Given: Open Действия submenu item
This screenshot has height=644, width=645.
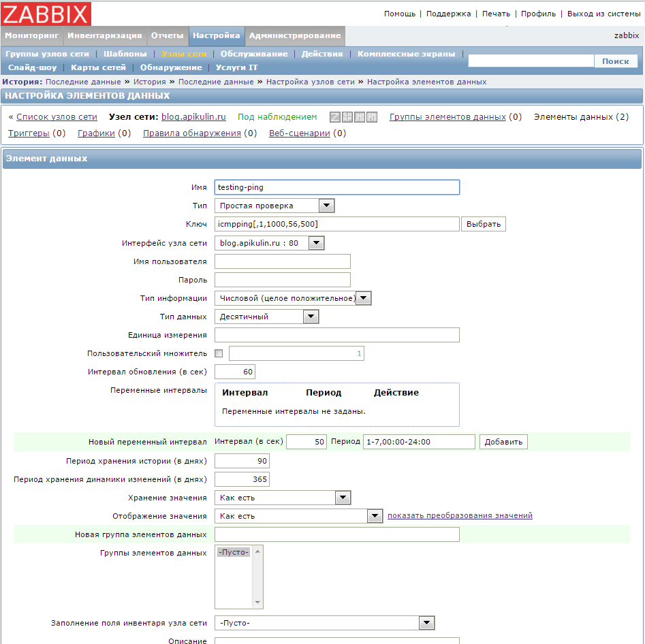Looking at the screenshot, I should tap(322, 54).
